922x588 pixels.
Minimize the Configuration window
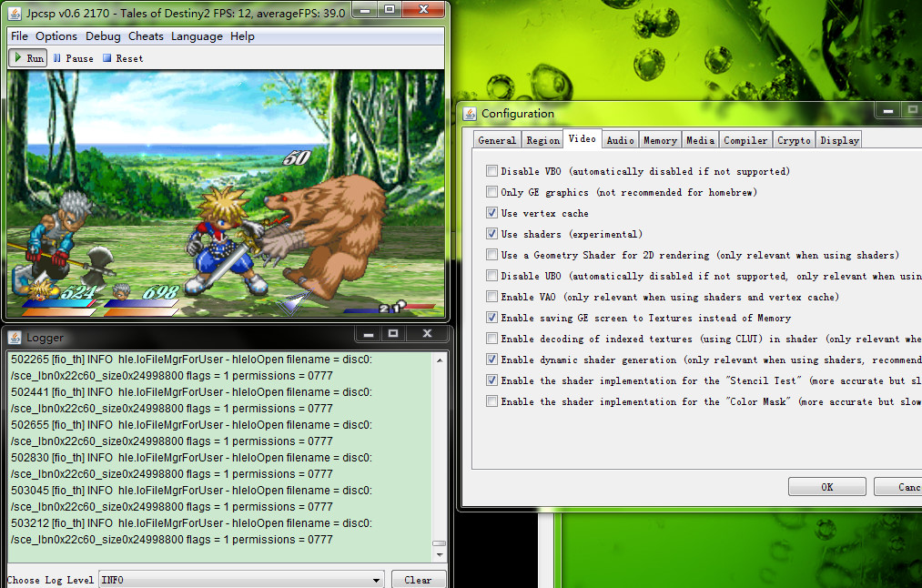coord(888,110)
